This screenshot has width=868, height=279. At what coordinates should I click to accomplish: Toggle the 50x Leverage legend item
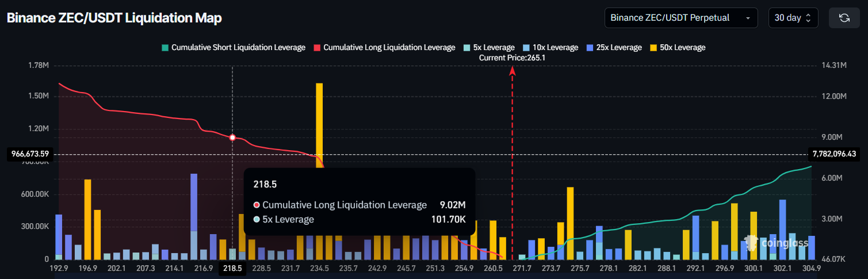pyautogui.click(x=676, y=47)
